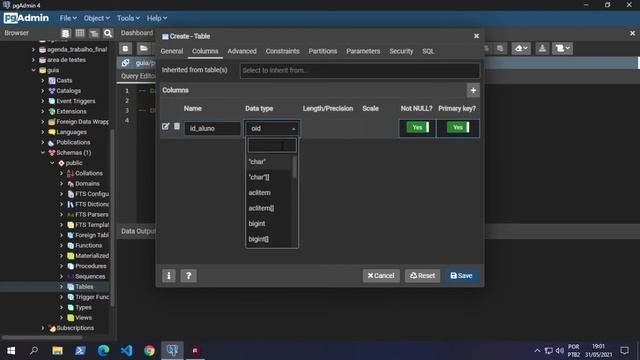This screenshot has width=640, height=360.
Task: Open notification center in system tray
Action: (624, 351)
